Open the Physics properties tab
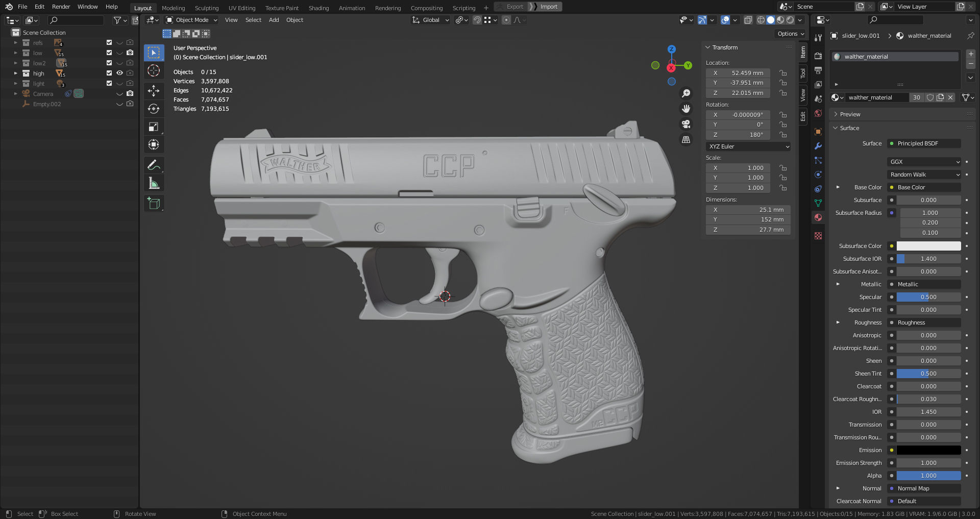 (818, 175)
